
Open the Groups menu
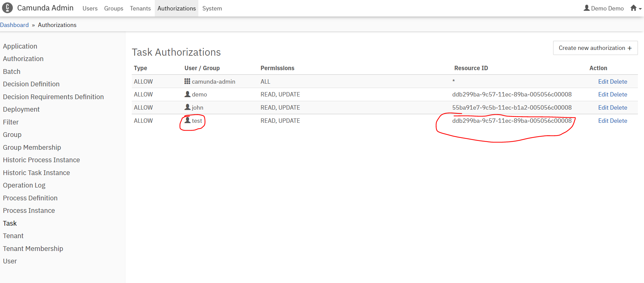pyautogui.click(x=114, y=8)
